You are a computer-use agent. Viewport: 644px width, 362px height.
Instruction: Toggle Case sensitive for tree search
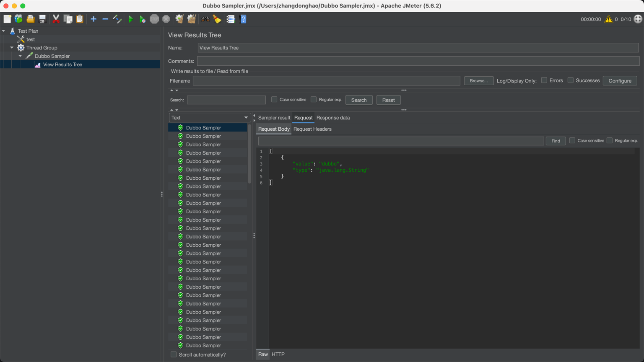click(x=274, y=99)
